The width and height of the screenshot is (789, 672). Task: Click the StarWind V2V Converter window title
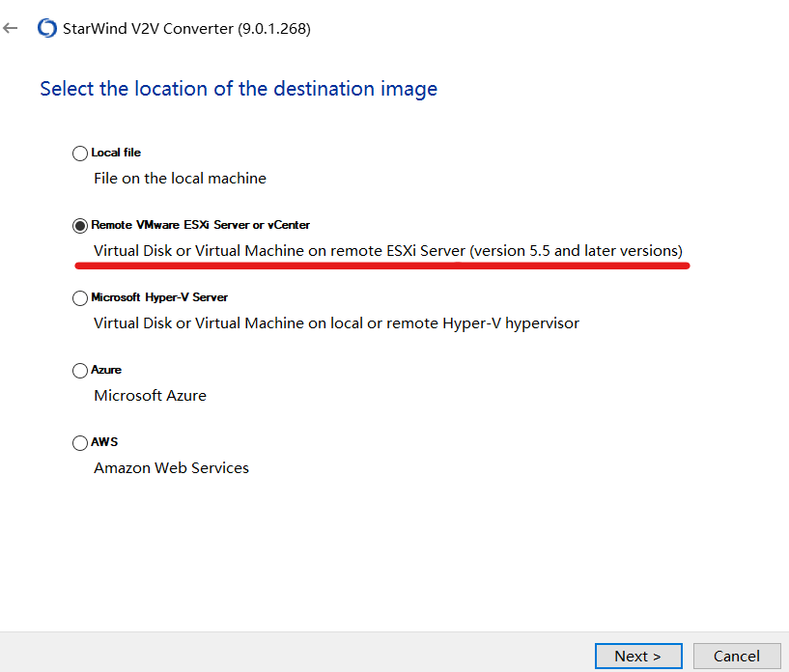point(186,29)
